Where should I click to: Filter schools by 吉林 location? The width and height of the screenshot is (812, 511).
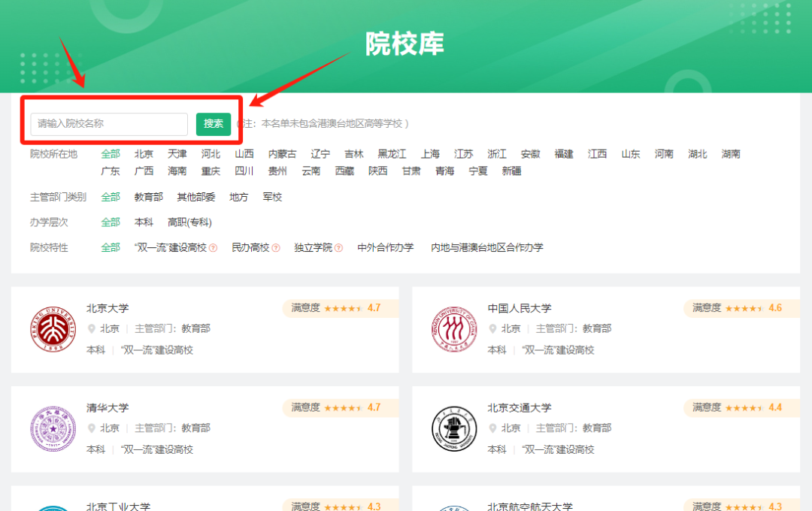pos(353,154)
